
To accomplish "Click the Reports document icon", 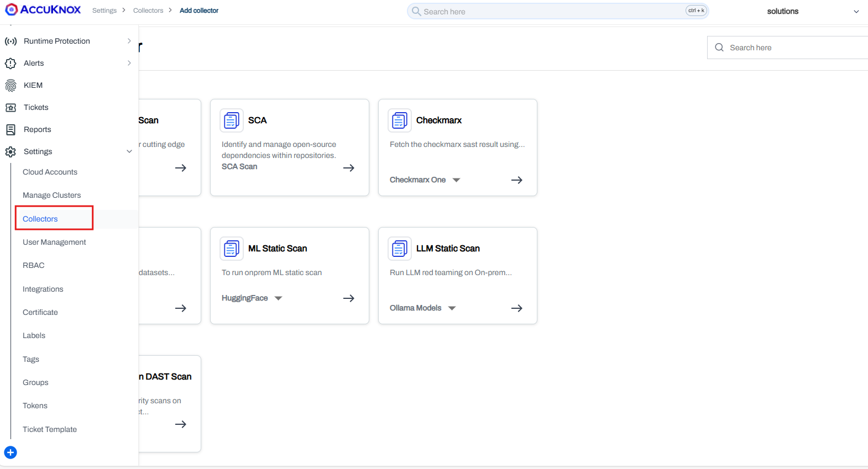I will (11, 130).
